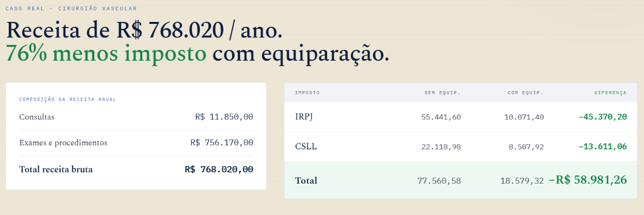Click the CSLL difference −13.611,06

coord(603,147)
